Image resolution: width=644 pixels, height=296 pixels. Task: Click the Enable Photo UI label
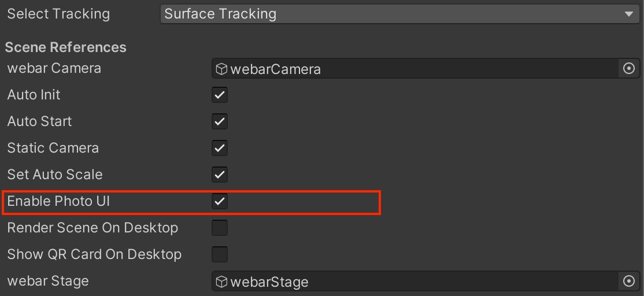coord(58,201)
